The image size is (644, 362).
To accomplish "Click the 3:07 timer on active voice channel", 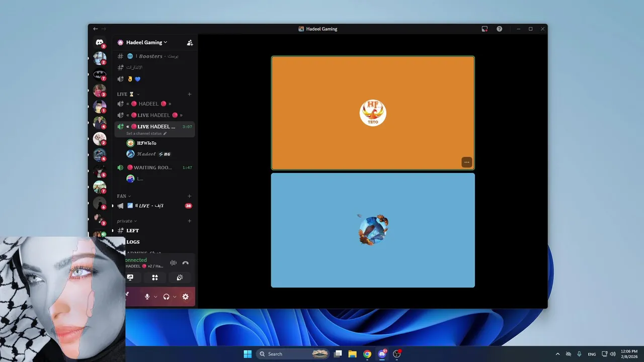I will pos(187,127).
